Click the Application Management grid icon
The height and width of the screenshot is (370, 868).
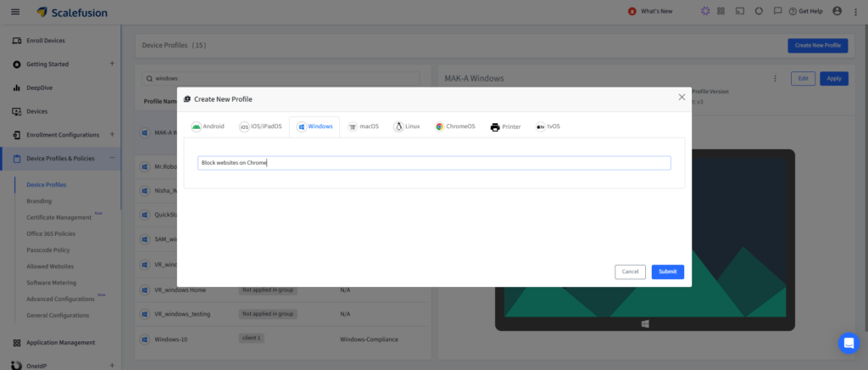pos(17,342)
